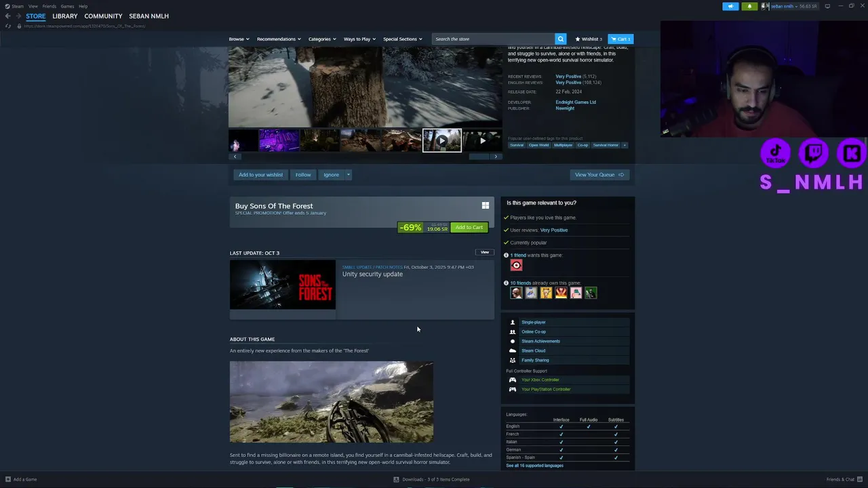Open the Endnight Games Ltd developer link
This screenshot has width=868, height=488.
click(x=576, y=102)
